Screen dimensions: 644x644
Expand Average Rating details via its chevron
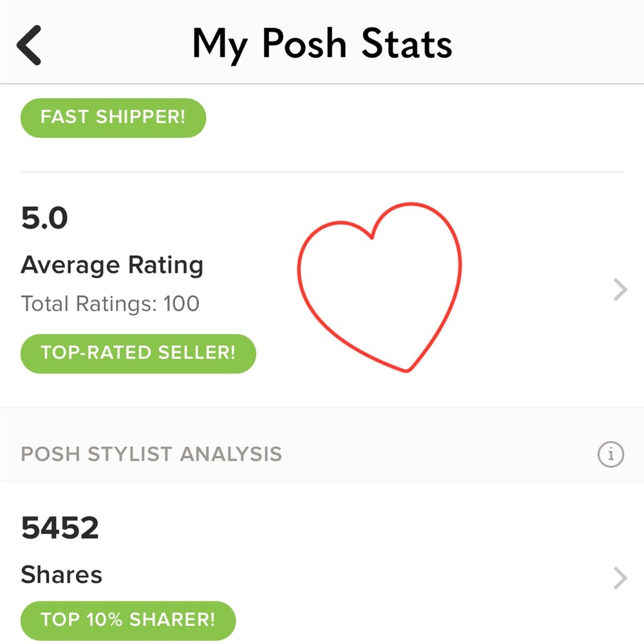tap(620, 290)
